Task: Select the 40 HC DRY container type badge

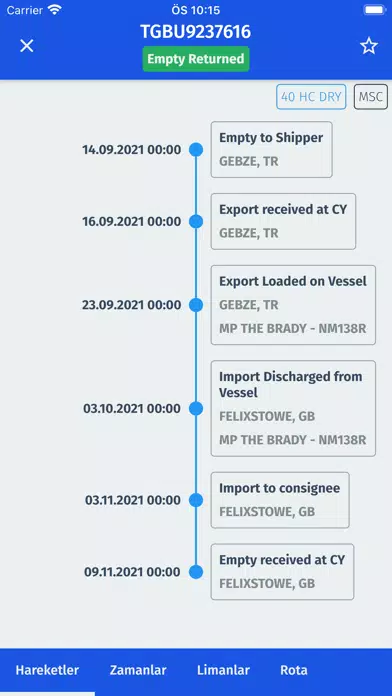Action: point(311,97)
